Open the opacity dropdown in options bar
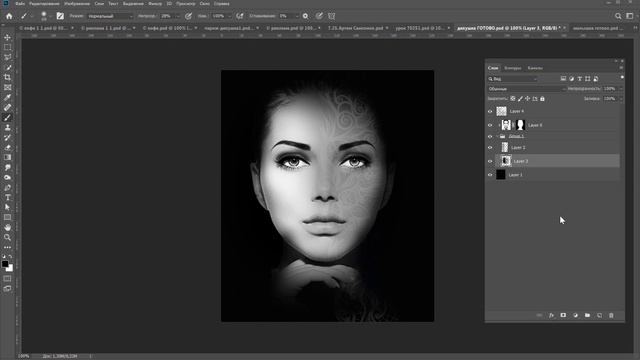 click(178, 16)
